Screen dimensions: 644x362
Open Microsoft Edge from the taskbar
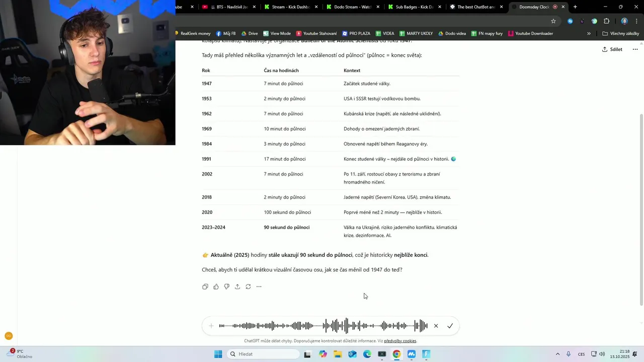click(367, 354)
